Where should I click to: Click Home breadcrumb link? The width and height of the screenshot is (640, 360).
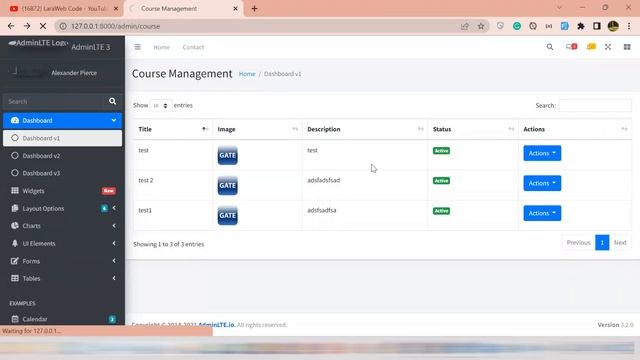click(247, 74)
